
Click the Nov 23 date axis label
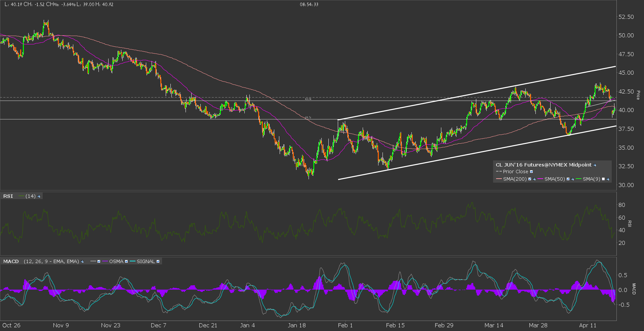(111, 326)
